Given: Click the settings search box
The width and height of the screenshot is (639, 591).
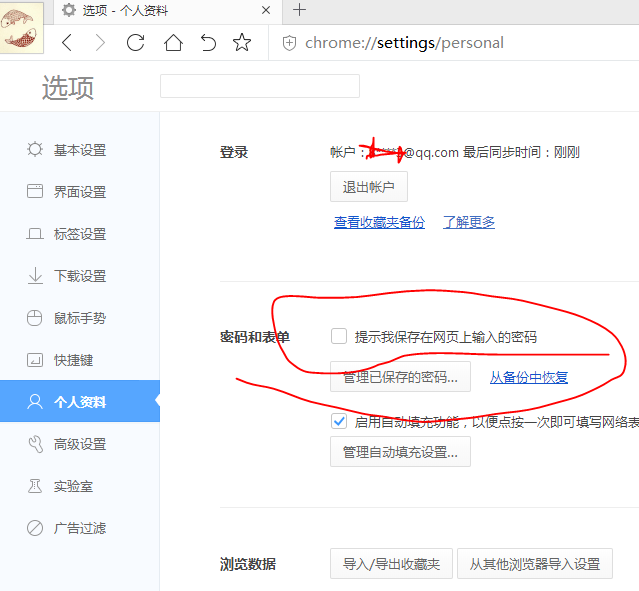Looking at the screenshot, I should pyautogui.click(x=260, y=86).
